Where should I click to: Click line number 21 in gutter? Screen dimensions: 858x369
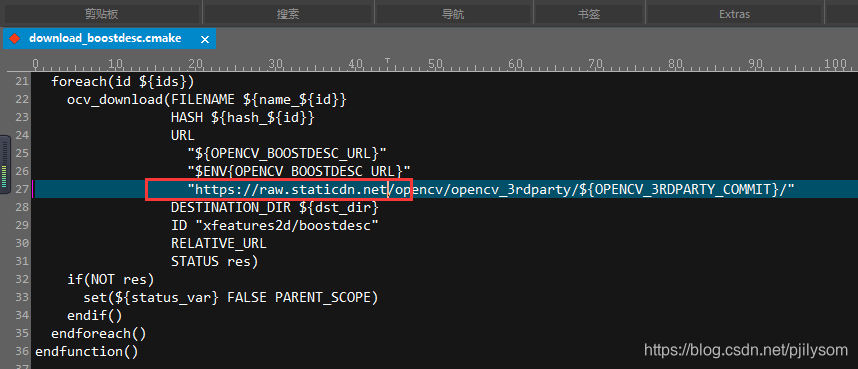21,82
